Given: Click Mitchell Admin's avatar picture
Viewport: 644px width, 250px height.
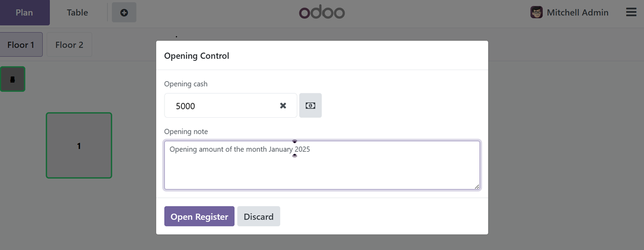Looking at the screenshot, I should [536, 13].
